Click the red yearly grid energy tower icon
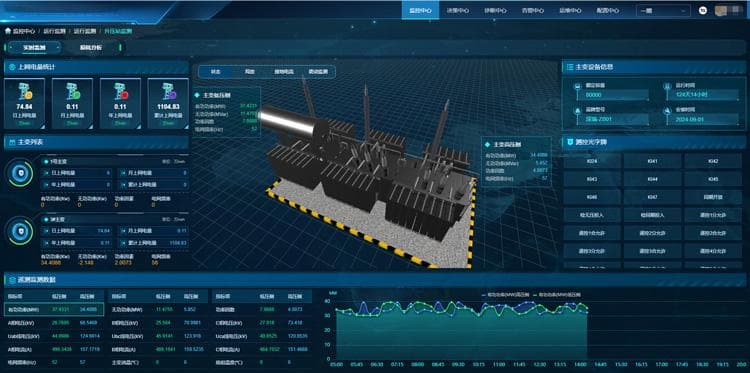 [x=121, y=91]
